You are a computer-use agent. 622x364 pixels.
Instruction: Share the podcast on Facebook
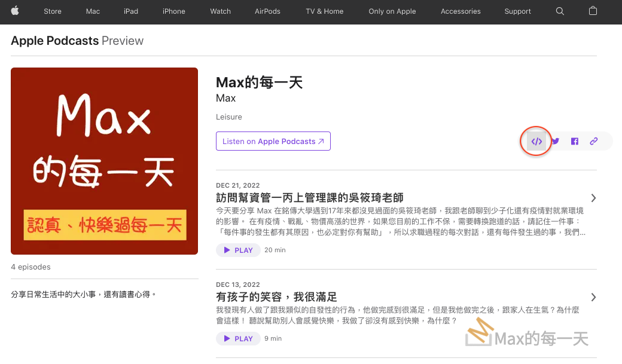tap(575, 142)
